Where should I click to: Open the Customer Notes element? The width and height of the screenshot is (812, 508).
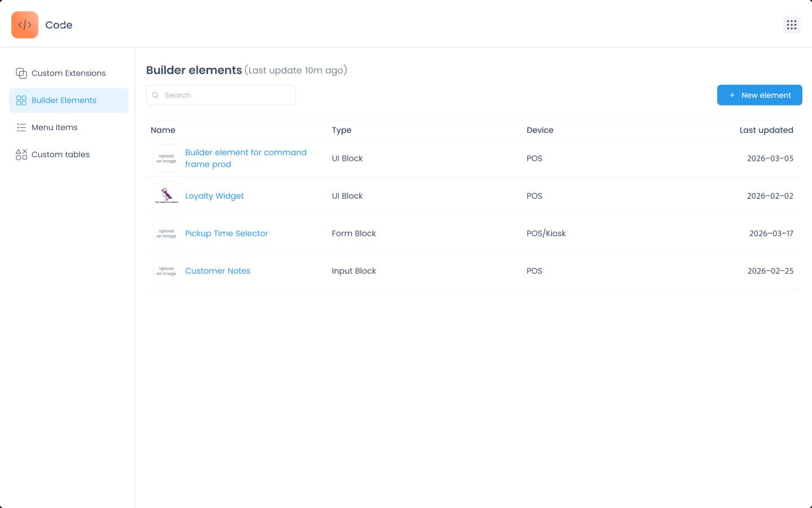[x=218, y=271]
